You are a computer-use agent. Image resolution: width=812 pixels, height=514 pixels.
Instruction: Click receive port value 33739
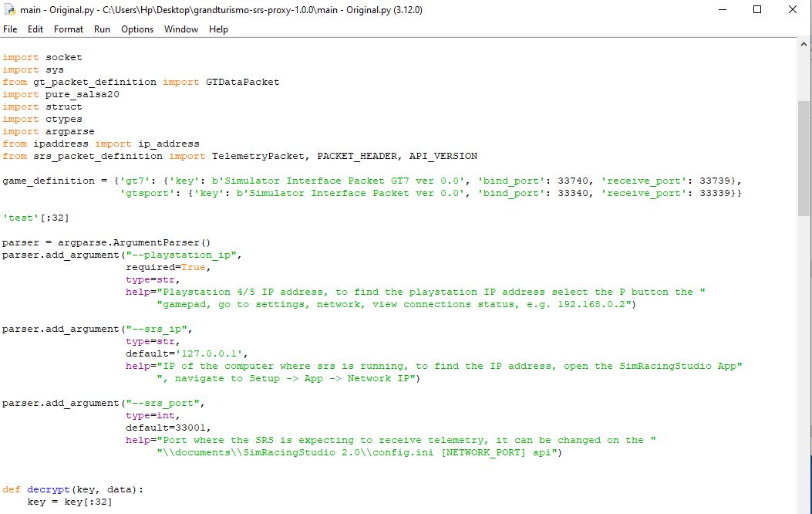point(715,181)
